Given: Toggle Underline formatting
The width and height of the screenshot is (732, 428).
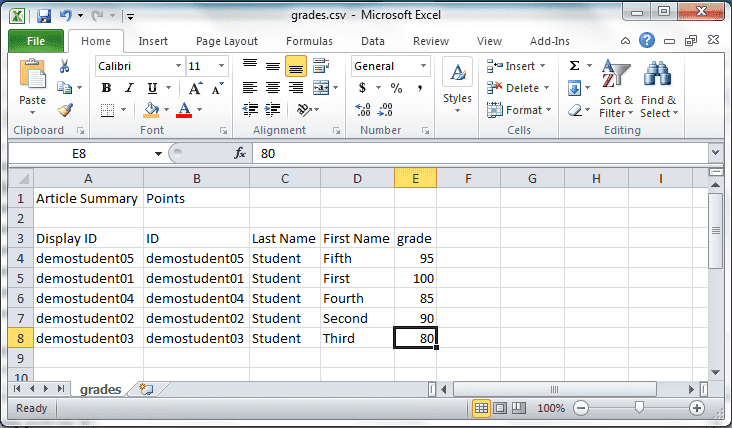Looking at the screenshot, I should (x=152, y=88).
